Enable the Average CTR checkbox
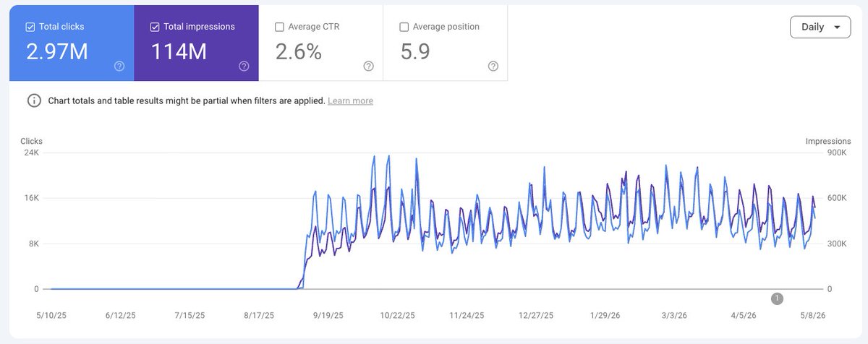868x344 pixels. pyautogui.click(x=279, y=27)
